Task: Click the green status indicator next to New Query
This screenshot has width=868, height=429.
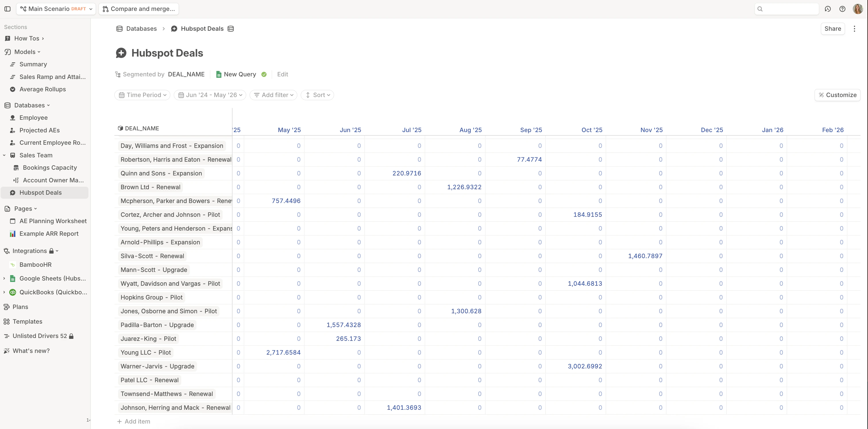Action: coord(264,74)
